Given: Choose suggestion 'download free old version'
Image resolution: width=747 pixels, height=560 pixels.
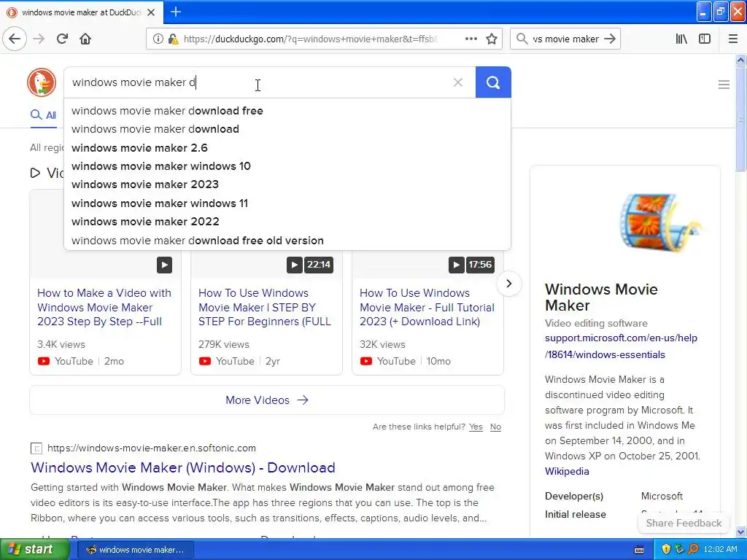Looking at the screenshot, I should (x=287, y=241).
